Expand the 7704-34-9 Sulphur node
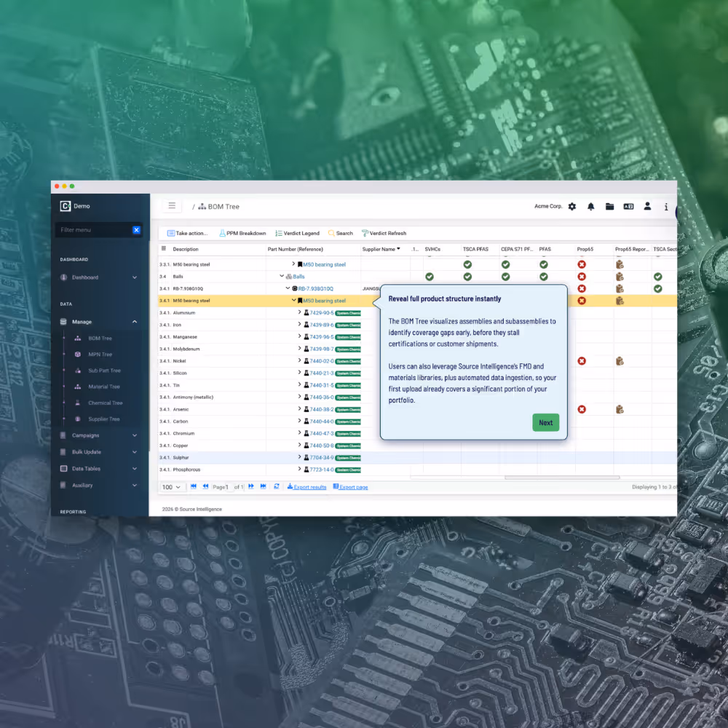 point(299,457)
